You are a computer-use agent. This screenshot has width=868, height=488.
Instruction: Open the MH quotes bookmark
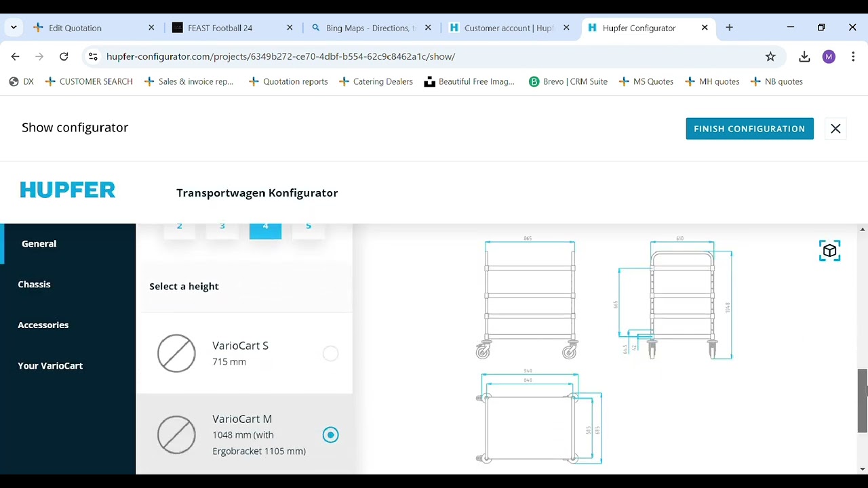point(712,81)
